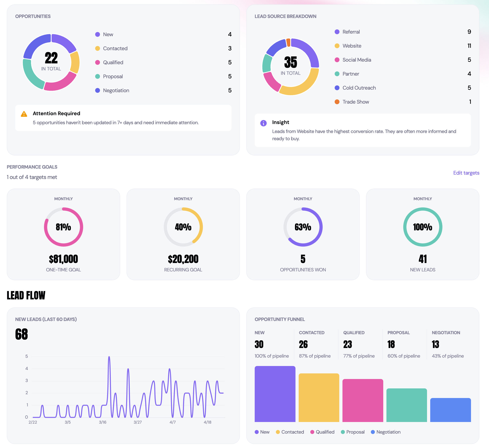The width and height of the screenshot is (489, 448).
Task: Toggle the Qualified series in funnel legend
Action: click(322, 432)
